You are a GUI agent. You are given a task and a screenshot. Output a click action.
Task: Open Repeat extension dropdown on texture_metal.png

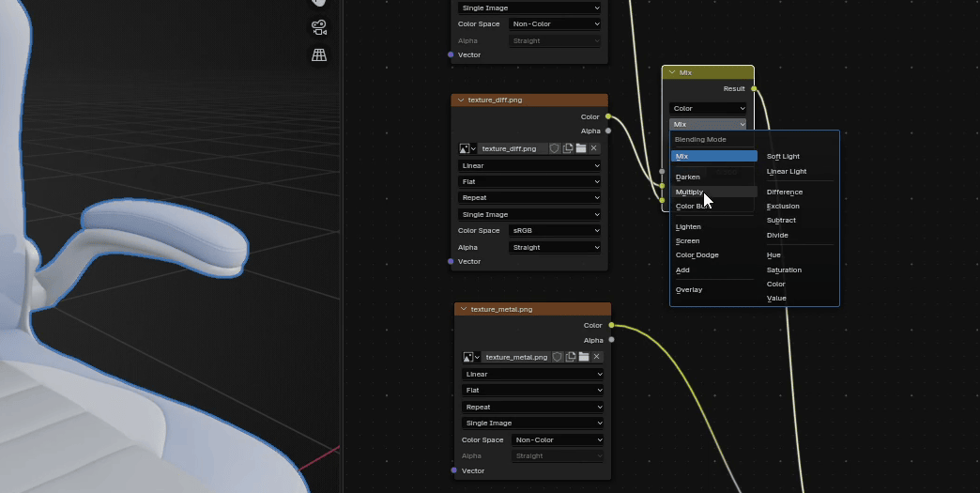(x=532, y=407)
